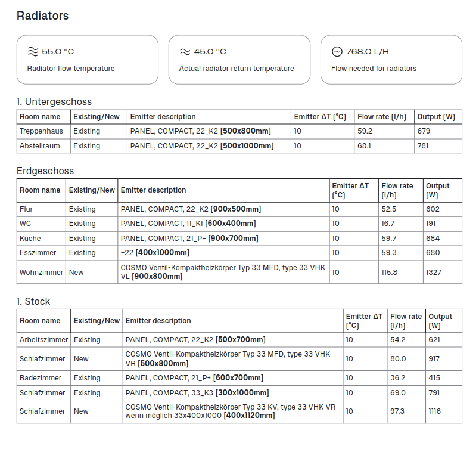476x452 pixels.
Task: Select the Esszimmer emitter description -22 400x1000mm
Action: 155,253
